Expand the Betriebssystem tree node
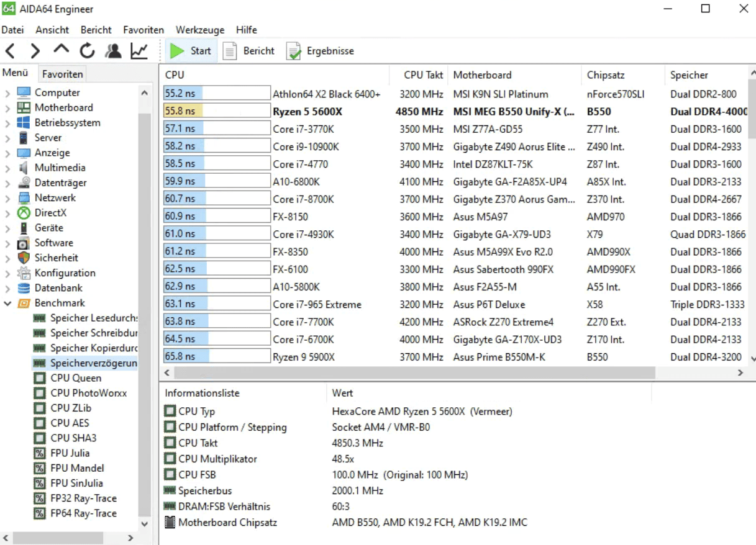756x545 pixels. (x=7, y=123)
